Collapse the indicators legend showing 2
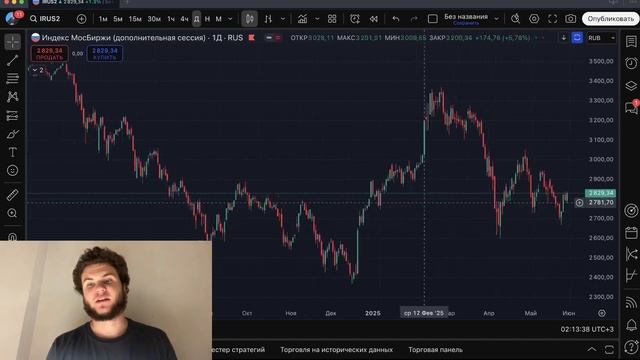 click(38, 70)
